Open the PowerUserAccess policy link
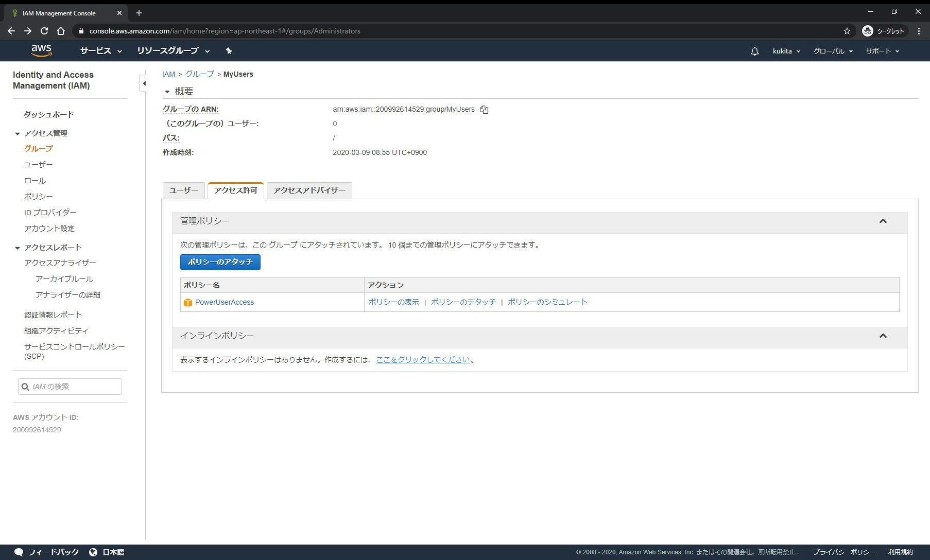930x560 pixels. tap(225, 303)
